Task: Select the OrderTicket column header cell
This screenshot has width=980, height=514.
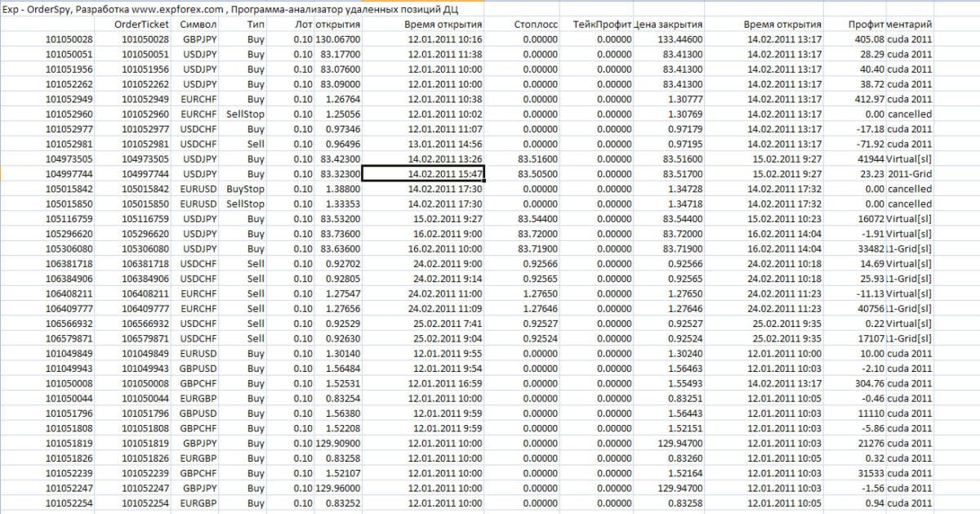Action: [x=141, y=25]
